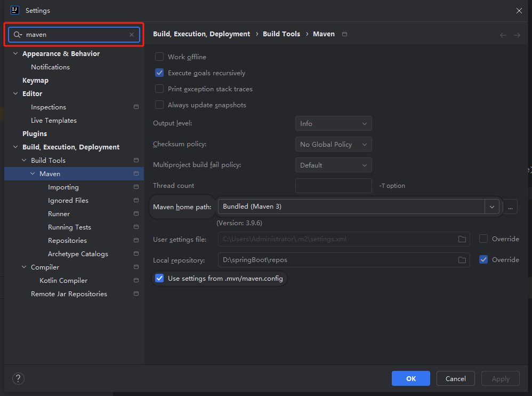Browse Maven home path with ellipsis button

pos(510,207)
